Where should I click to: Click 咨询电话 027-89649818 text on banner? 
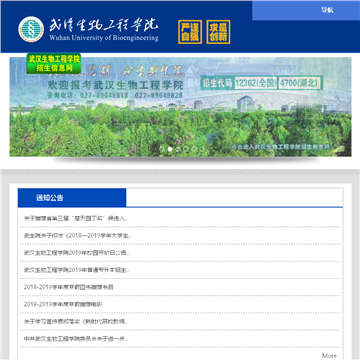point(88,95)
